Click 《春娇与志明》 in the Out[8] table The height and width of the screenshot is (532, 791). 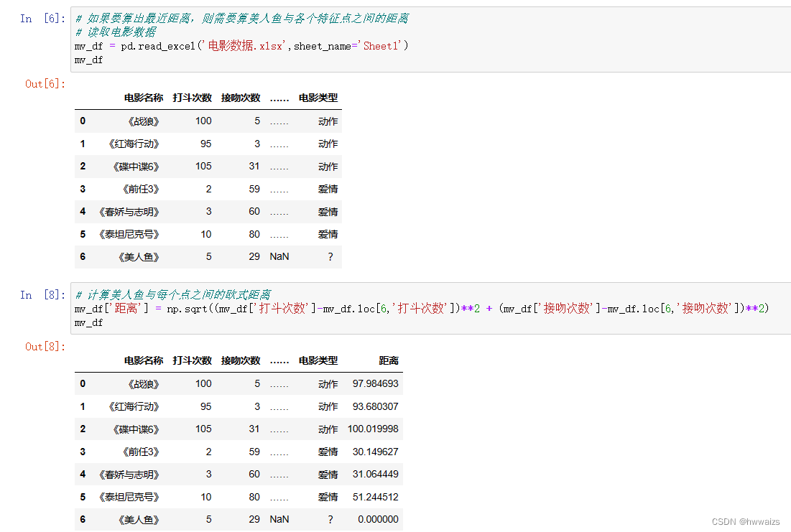pos(129,475)
